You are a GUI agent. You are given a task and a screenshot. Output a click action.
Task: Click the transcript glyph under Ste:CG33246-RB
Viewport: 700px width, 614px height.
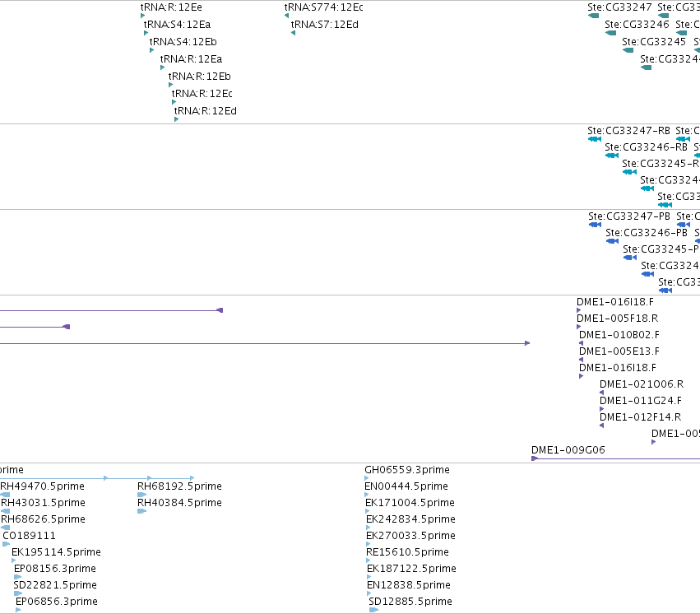612,156
